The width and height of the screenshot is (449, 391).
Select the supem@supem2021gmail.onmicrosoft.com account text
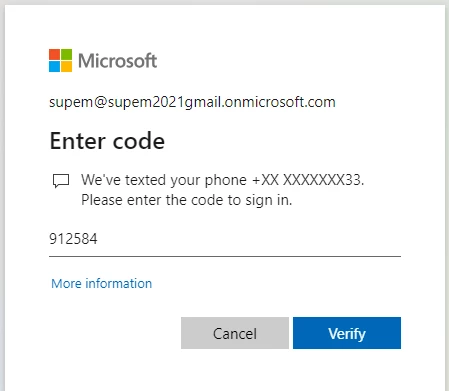[192, 102]
